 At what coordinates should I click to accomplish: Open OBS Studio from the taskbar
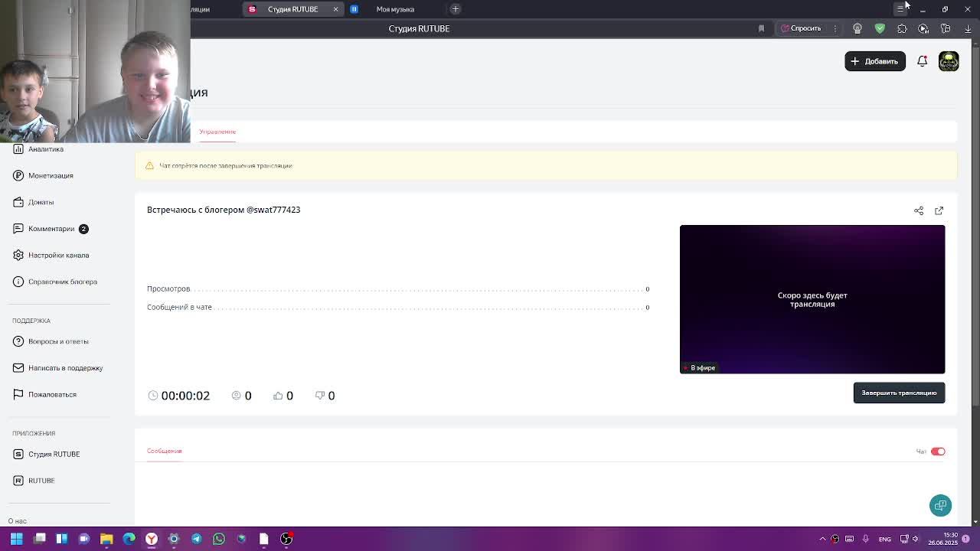286,539
